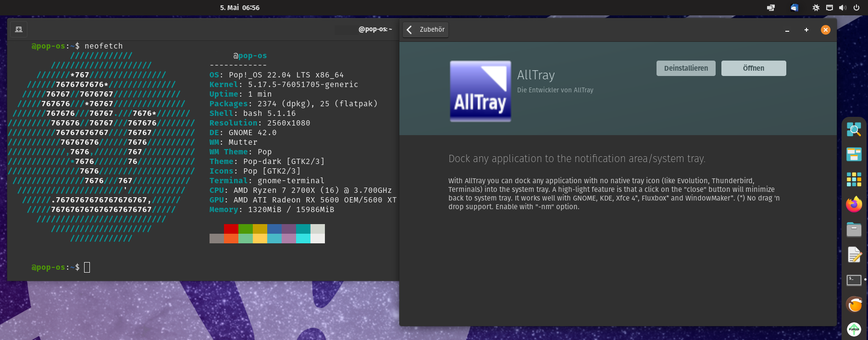Maximize the Pop Shop window
Image resolution: width=868 pixels, height=340 pixels.
click(x=806, y=30)
